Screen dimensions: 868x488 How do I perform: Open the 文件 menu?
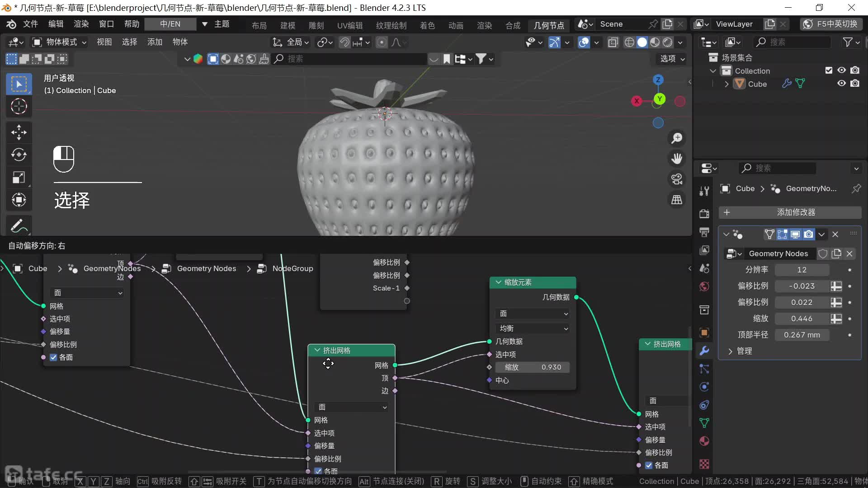pos(30,24)
